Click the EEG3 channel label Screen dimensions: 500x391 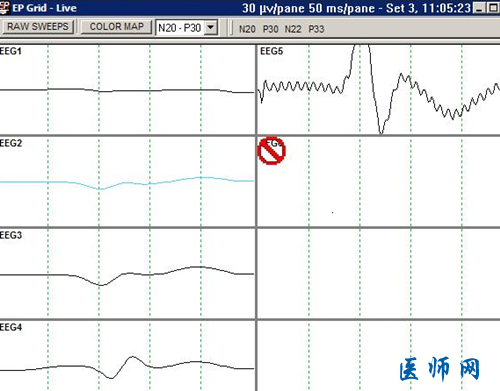11,235
